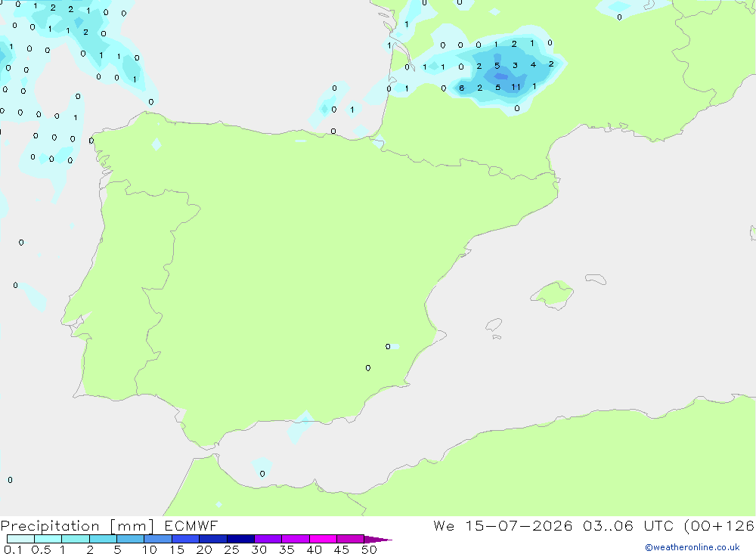The width and height of the screenshot is (756, 554).
Task: Click the 2–5 mm legend color swatch
Action: [103, 539]
